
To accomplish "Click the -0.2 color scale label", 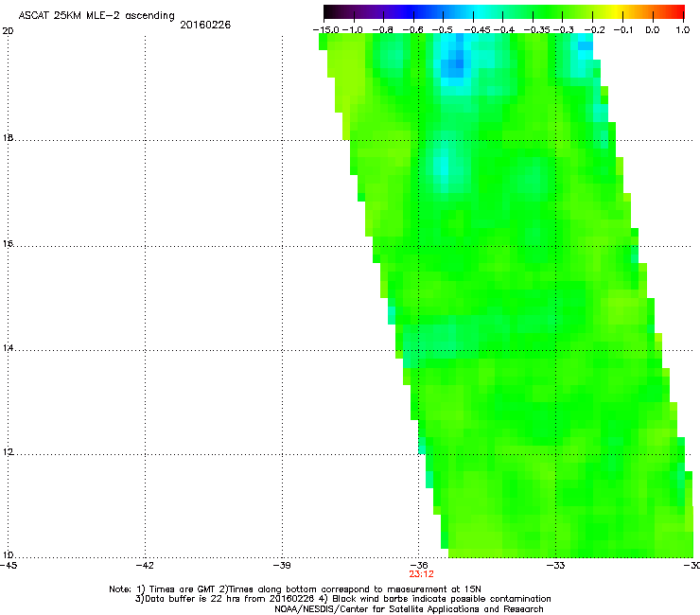I will coord(595,30).
